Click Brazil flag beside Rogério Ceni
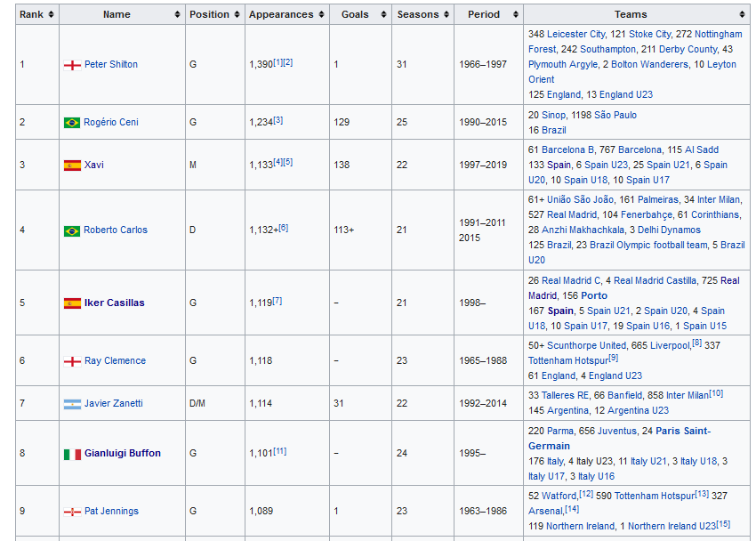 72,123
